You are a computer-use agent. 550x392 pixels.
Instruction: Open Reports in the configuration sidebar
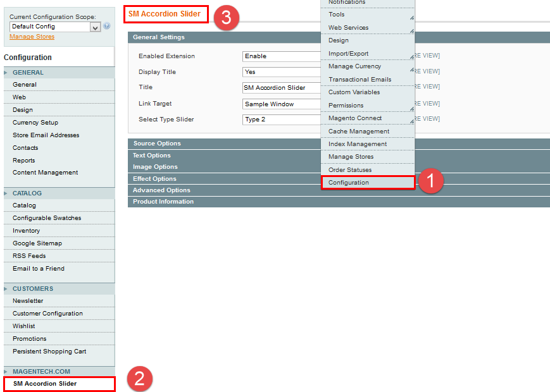(59, 160)
